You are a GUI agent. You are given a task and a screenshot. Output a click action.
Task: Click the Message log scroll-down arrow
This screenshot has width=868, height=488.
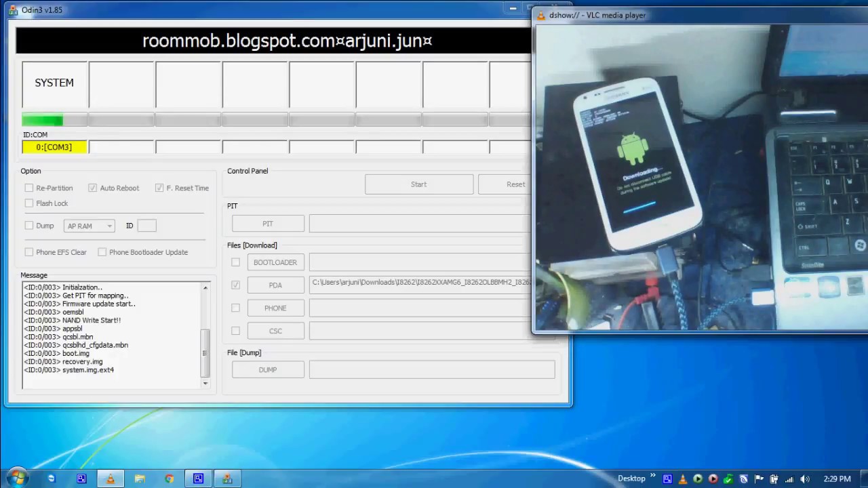pos(205,383)
